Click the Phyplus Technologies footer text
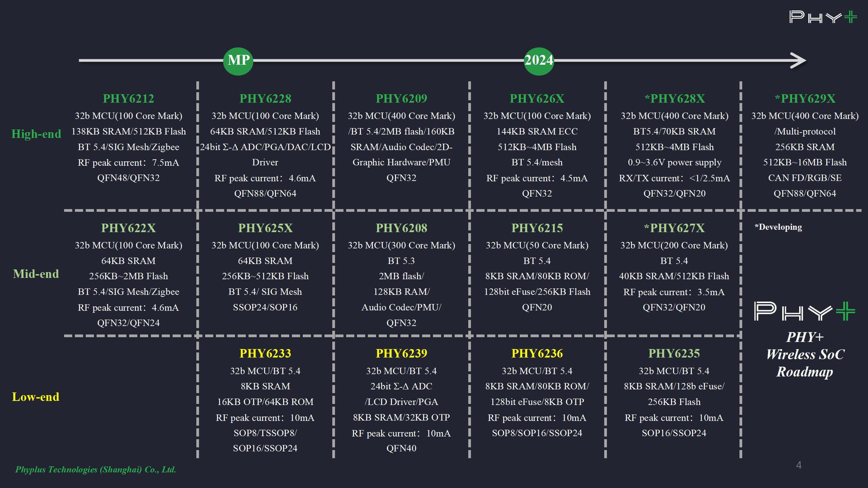The width and height of the screenshot is (868, 488). [x=96, y=470]
